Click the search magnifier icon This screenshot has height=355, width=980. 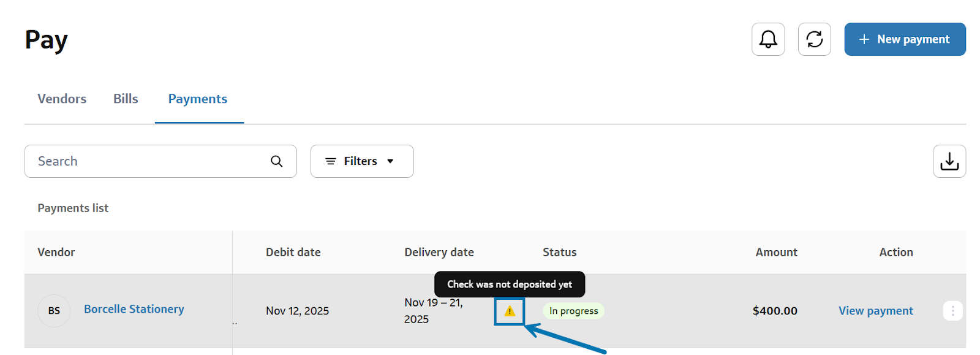coord(277,161)
